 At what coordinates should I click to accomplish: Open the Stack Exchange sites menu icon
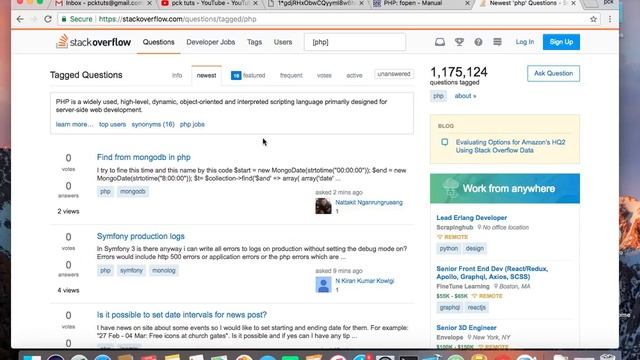pyautogui.click(x=497, y=42)
